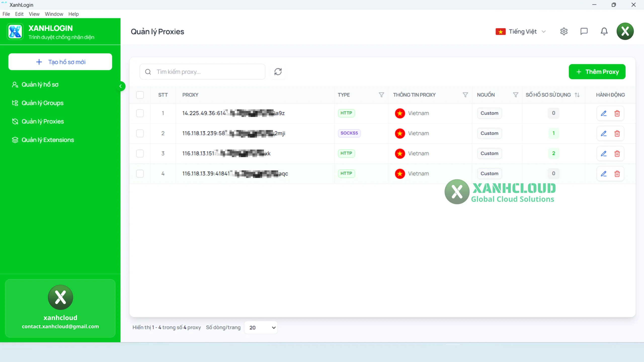644x362 pixels.
Task: Click the search magnifier icon
Action: [148, 72]
